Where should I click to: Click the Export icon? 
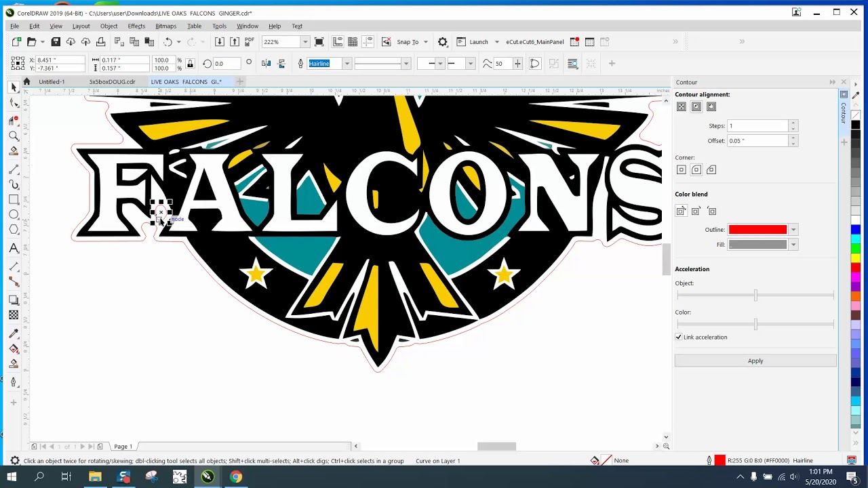pos(235,42)
